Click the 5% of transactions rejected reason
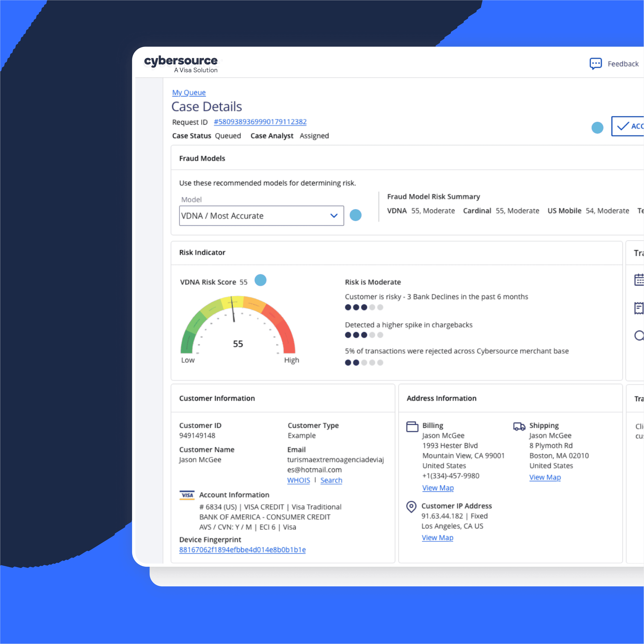 [457, 351]
